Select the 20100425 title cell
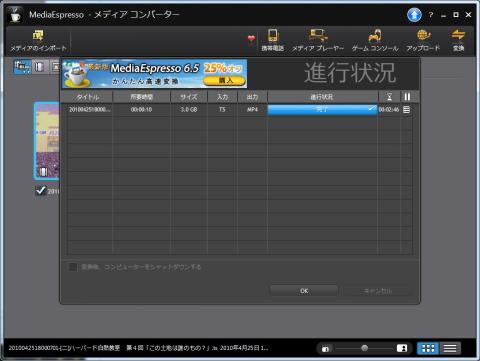Image resolution: width=480 pixels, height=361 pixels. coord(89,110)
